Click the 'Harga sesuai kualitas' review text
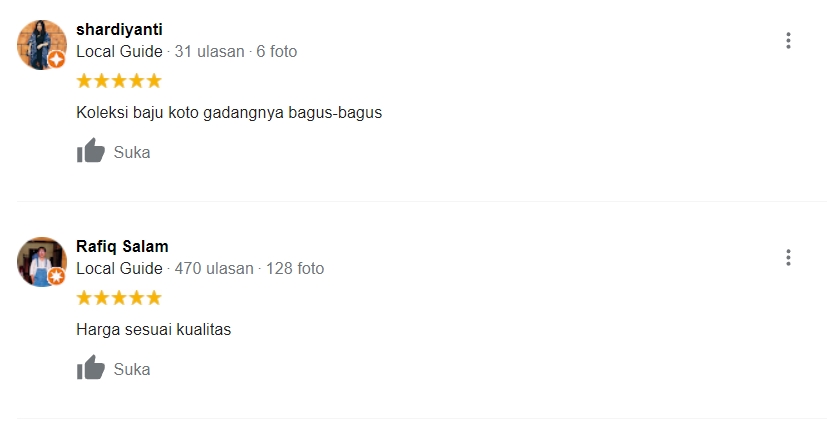 point(153,330)
